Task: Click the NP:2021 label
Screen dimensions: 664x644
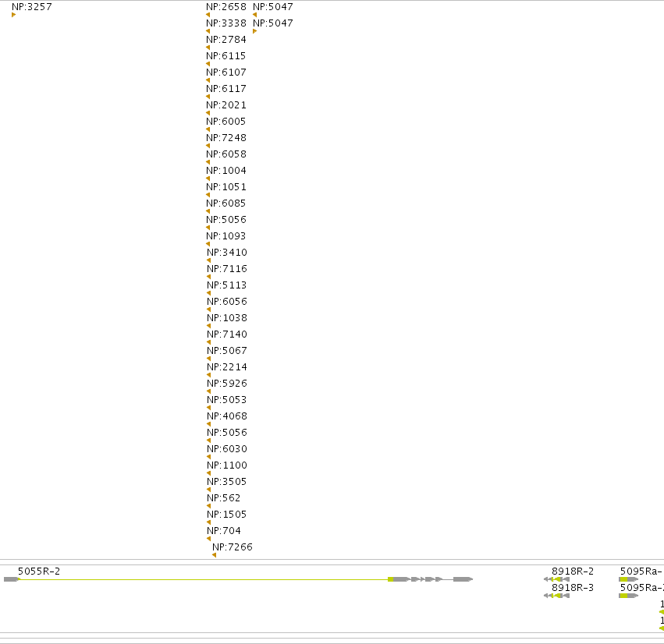Action: (x=226, y=105)
